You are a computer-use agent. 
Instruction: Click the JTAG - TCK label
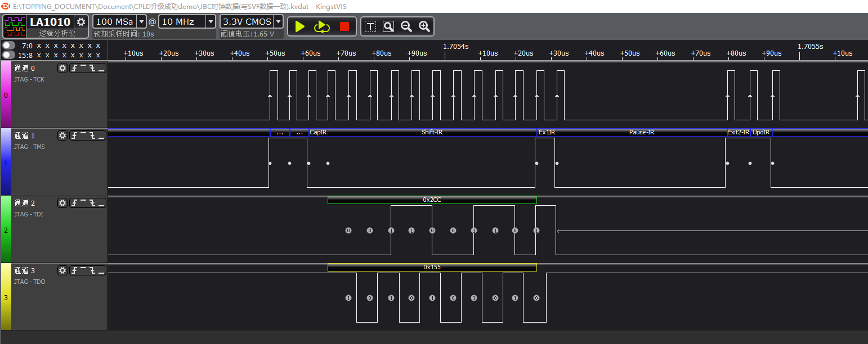[x=29, y=79]
